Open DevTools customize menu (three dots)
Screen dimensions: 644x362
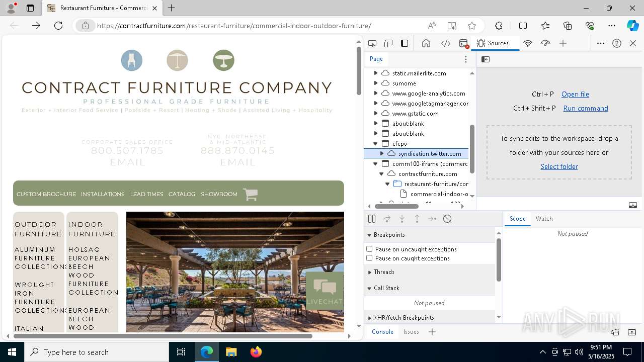[601, 43]
